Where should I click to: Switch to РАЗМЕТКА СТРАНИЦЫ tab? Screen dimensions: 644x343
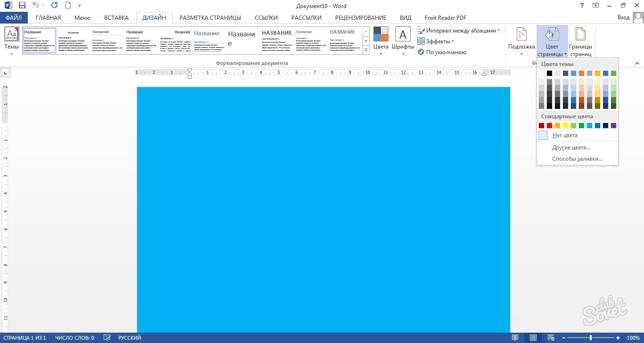coord(210,18)
